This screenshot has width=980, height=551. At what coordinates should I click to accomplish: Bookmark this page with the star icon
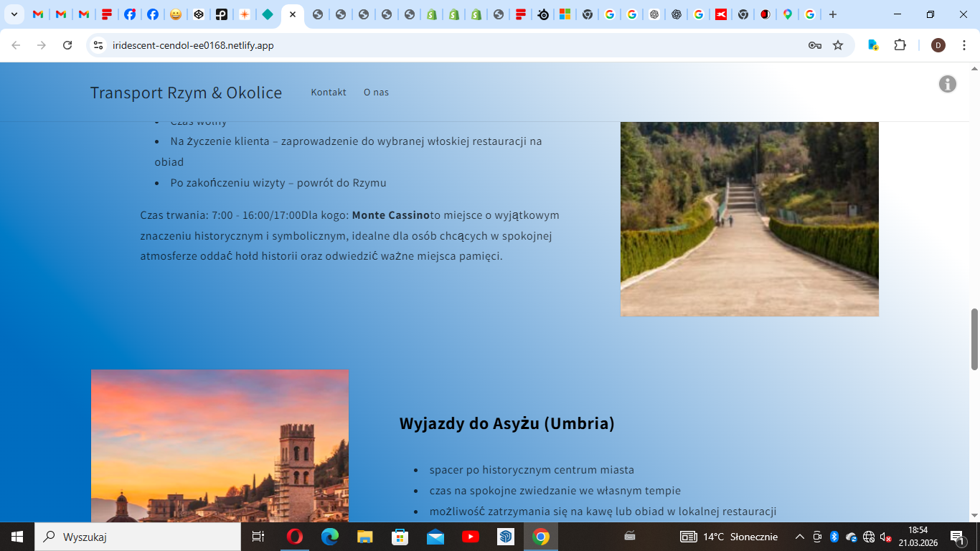click(838, 45)
